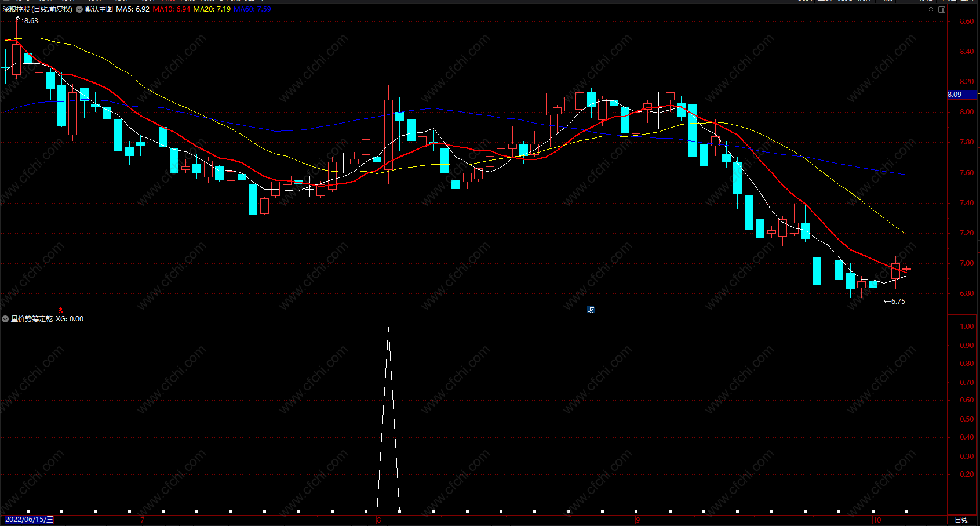Click the 财 financial report marker
980x526 pixels.
pos(591,310)
